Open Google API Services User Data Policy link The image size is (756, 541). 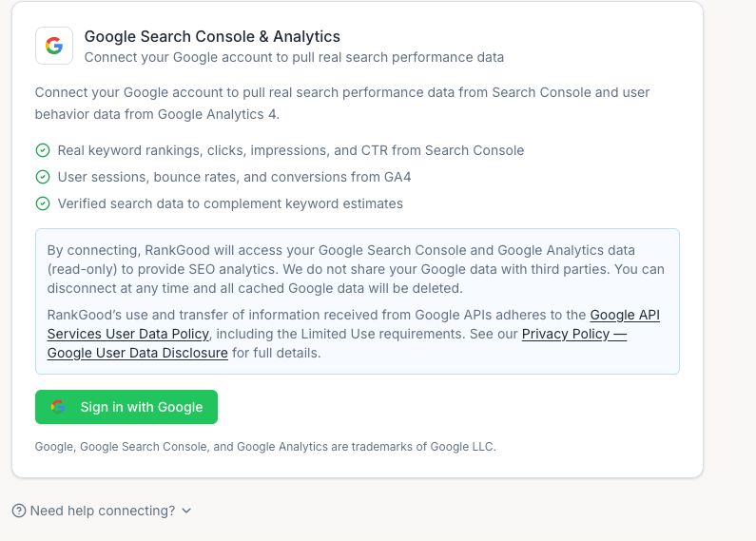coord(354,324)
